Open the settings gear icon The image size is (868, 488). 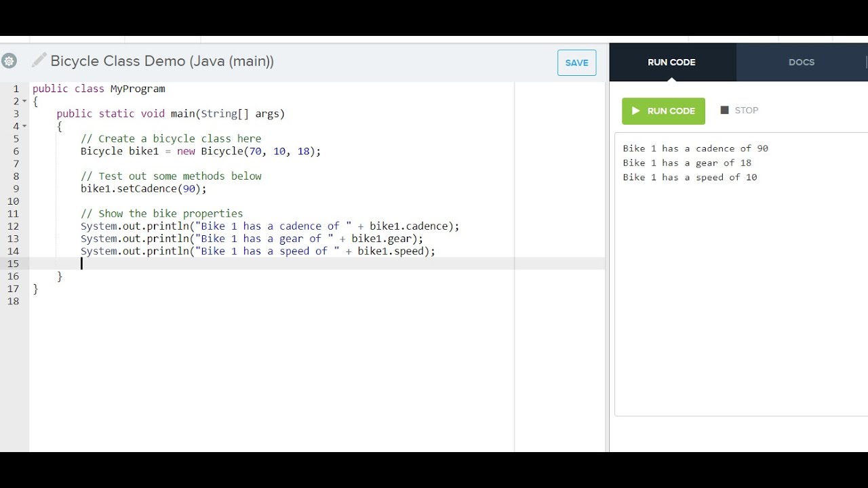click(9, 61)
